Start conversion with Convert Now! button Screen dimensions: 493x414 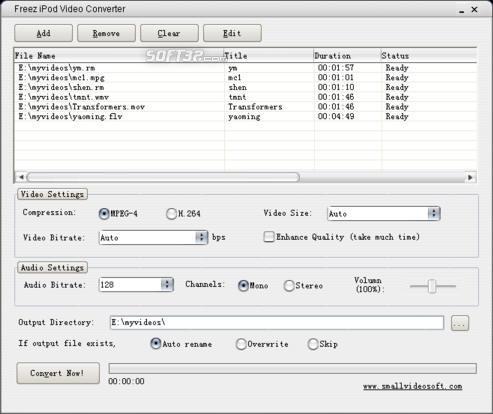[x=58, y=373]
